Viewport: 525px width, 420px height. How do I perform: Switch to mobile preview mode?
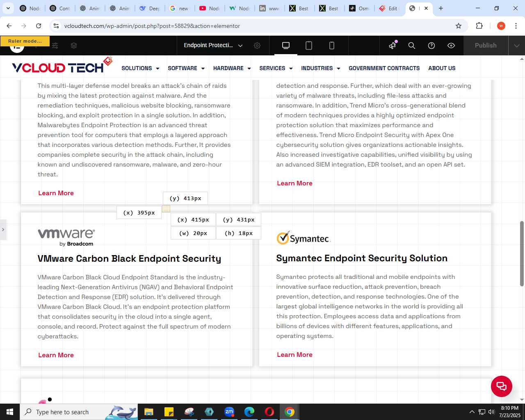(332, 46)
